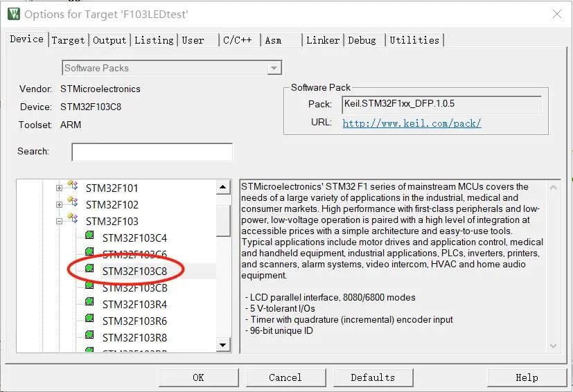This screenshot has height=392, width=573.
Task: Expand the STM32F102 tree node
Action: click(59, 204)
